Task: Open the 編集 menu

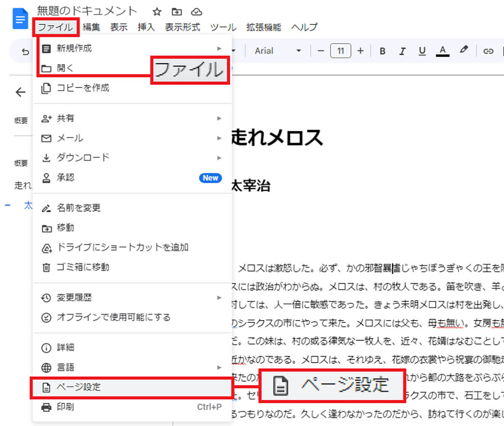Action: (x=91, y=27)
